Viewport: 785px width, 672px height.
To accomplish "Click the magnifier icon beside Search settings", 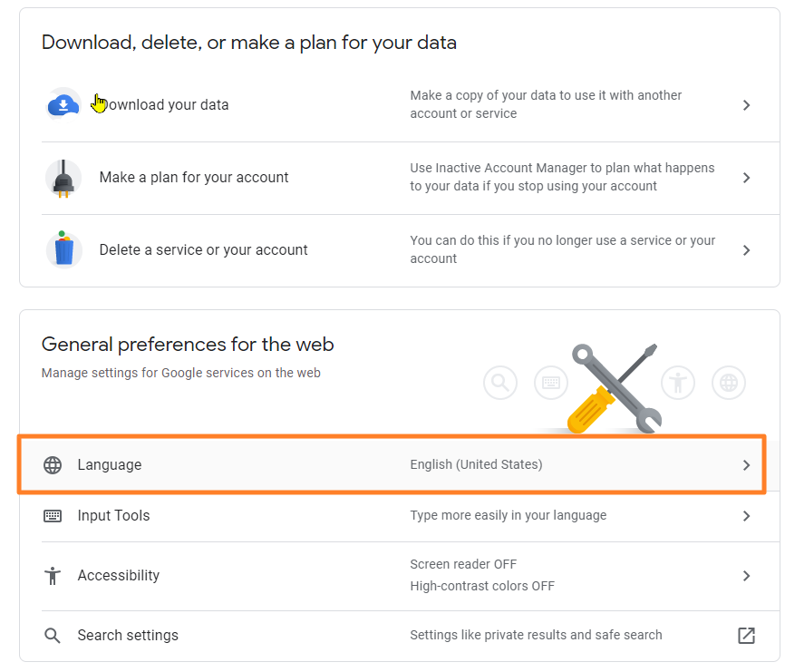I will pos(53,635).
